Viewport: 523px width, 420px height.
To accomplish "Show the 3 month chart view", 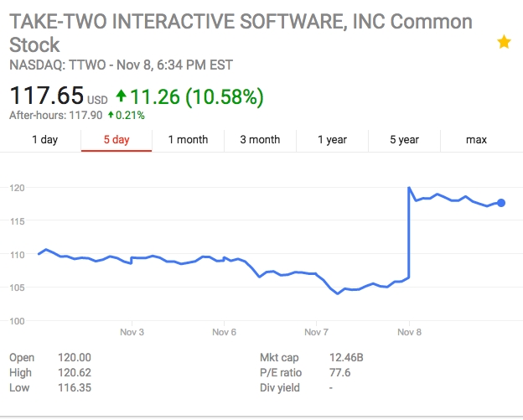I will coord(260,140).
